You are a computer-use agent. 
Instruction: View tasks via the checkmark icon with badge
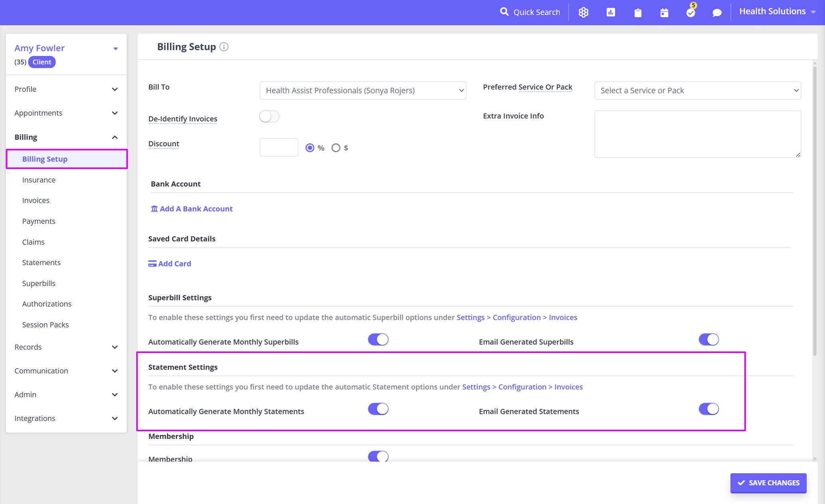tap(690, 12)
